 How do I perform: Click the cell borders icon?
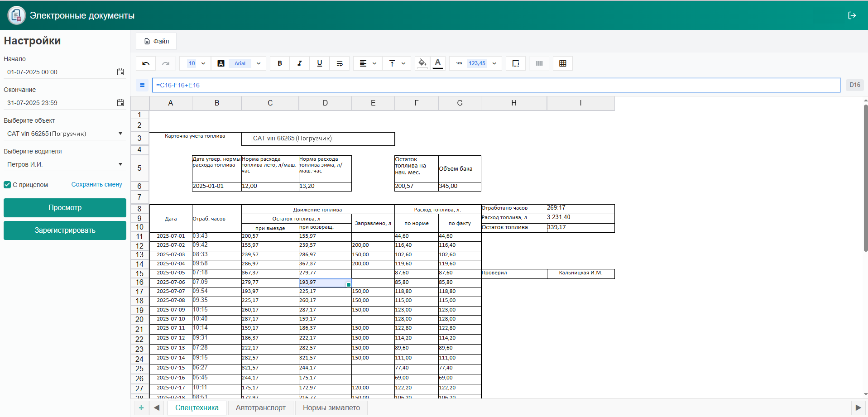pos(515,63)
